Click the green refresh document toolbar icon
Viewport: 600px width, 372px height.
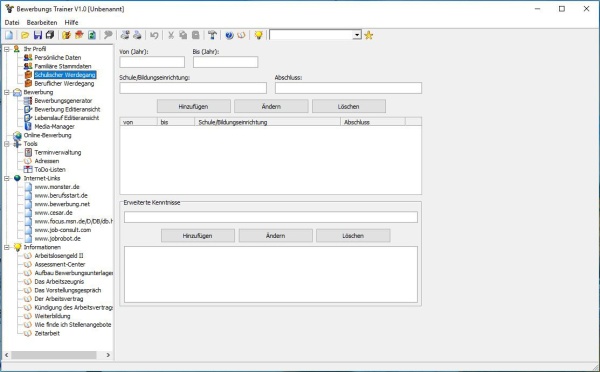click(91, 35)
